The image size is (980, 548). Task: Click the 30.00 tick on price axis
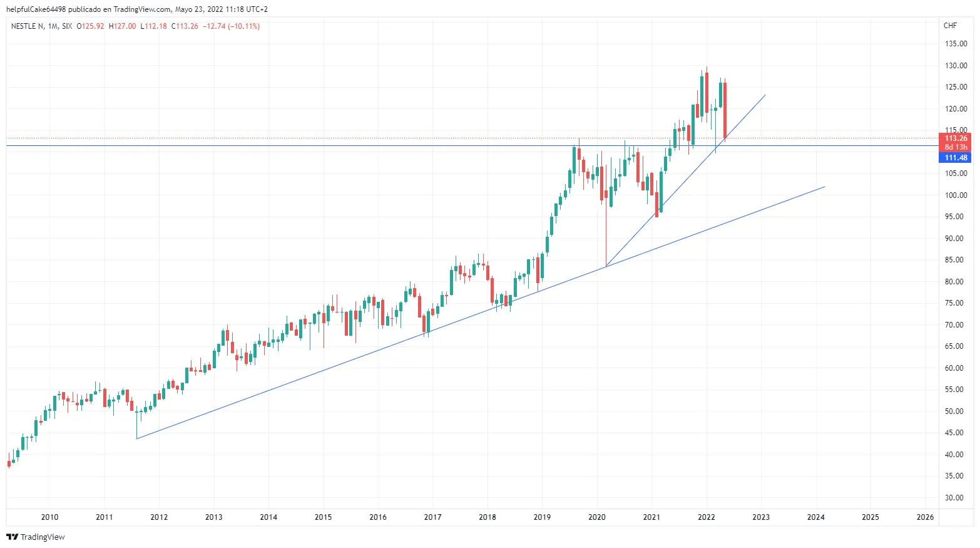click(x=956, y=498)
